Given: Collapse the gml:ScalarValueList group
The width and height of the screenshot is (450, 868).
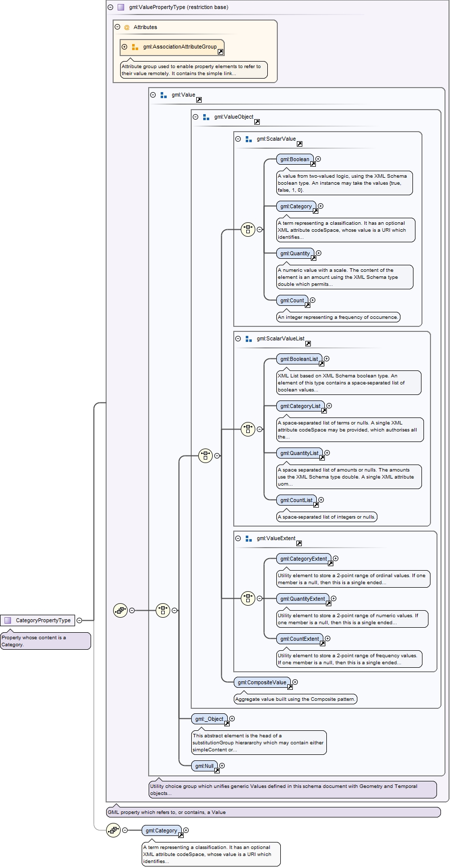Looking at the screenshot, I should [x=238, y=338].
